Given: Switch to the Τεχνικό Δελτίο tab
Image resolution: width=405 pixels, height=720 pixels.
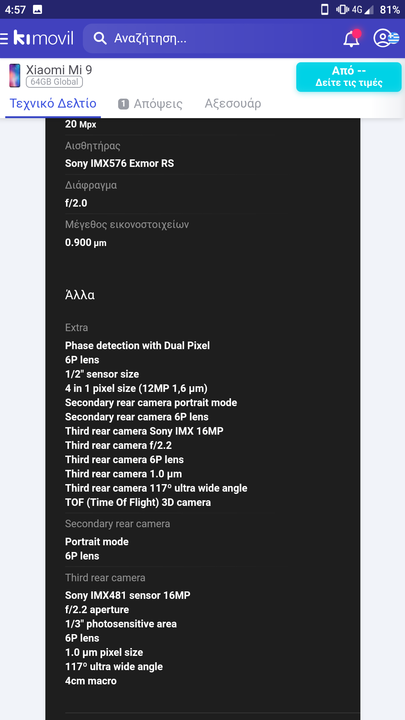Looking at the screenshot, I should [x=53, y=104].
